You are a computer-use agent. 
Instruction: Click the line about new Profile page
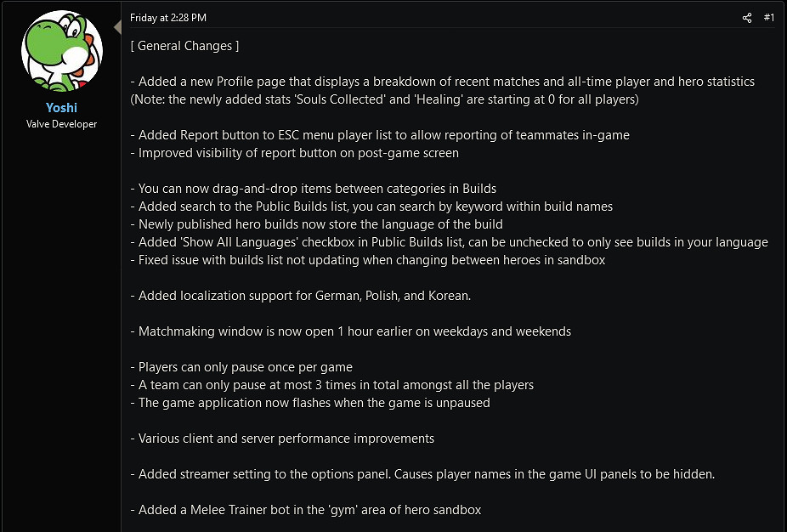tap(442, 82)
